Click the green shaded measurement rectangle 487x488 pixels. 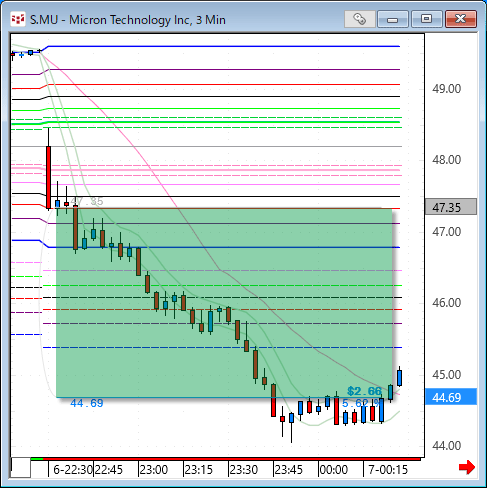tap(224, 303)
